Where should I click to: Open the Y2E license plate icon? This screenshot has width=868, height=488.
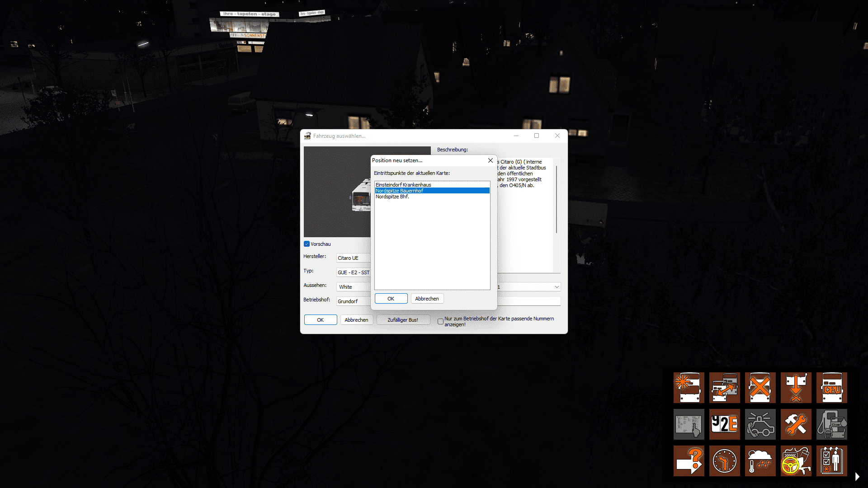(724, 424)
